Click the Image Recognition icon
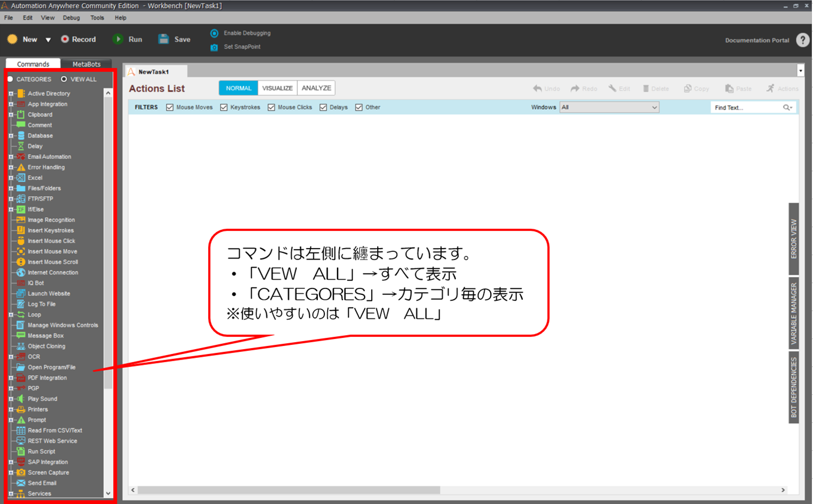The width and height of the screenshot is (813, 504). (x=21, y=220)
